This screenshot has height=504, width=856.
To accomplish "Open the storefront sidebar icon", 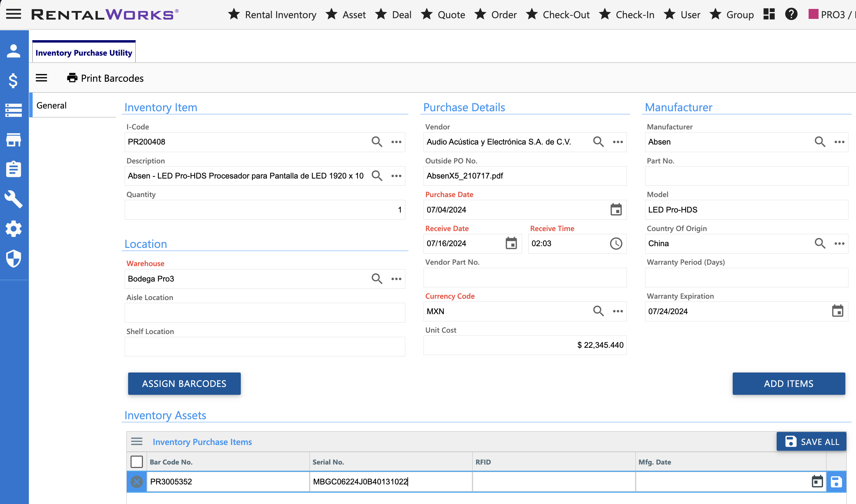I will (x=14, y=140).
